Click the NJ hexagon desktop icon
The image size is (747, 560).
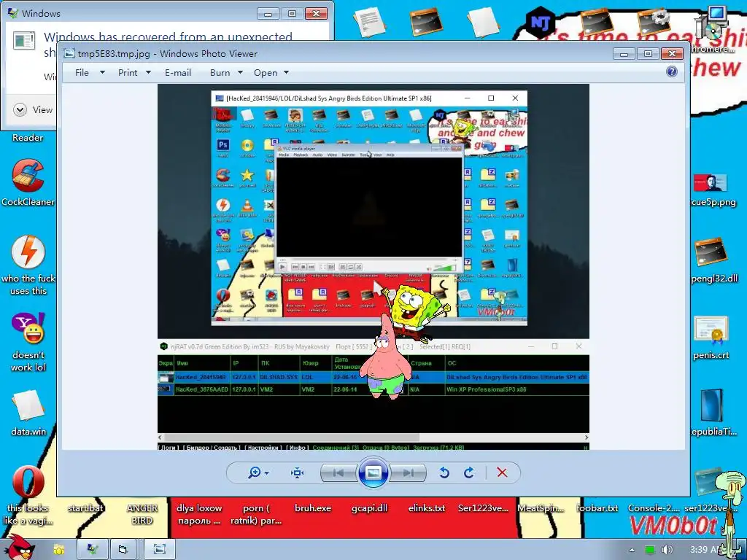[x=540, y=22]
